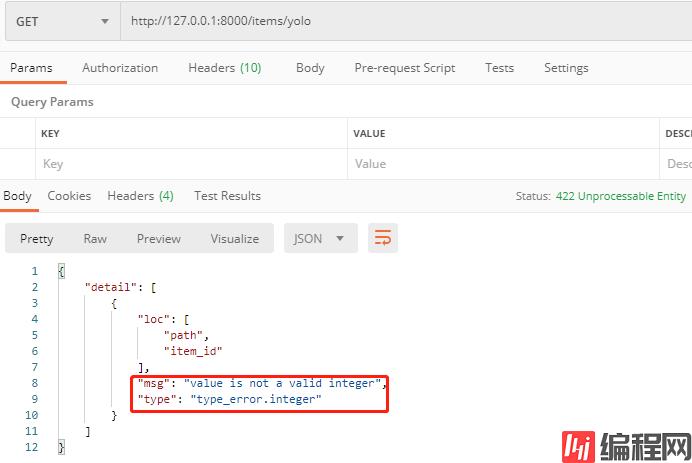Select the Pretty view button

click(37, 239)
